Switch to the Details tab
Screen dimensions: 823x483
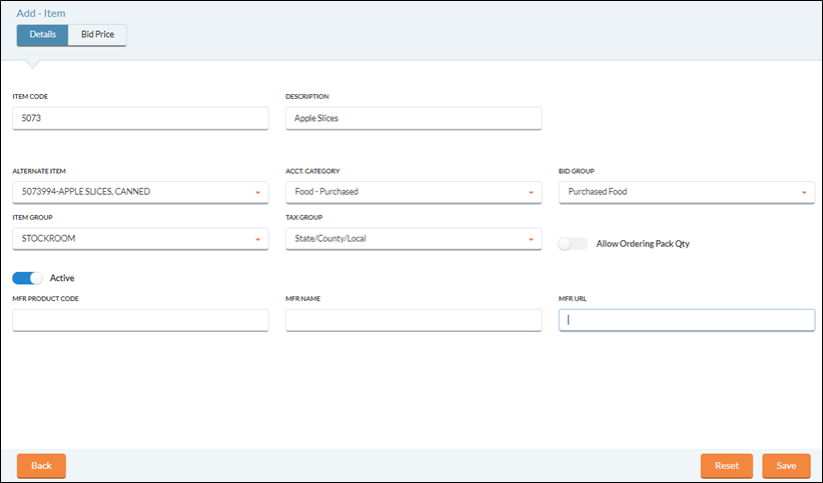coord(43,35)
